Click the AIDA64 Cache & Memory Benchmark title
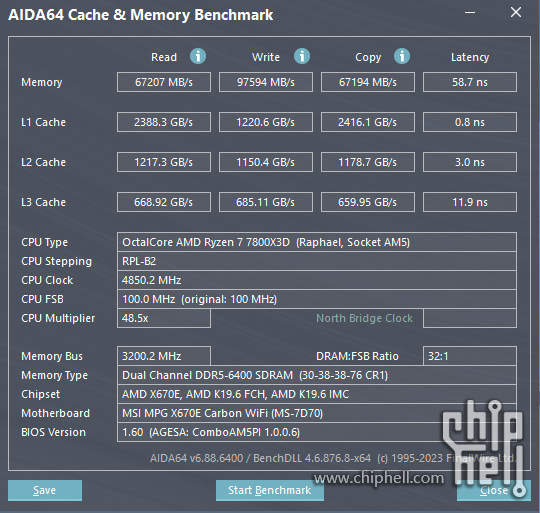The width and height of the screenshot is (540, 513). coord(141,15)
